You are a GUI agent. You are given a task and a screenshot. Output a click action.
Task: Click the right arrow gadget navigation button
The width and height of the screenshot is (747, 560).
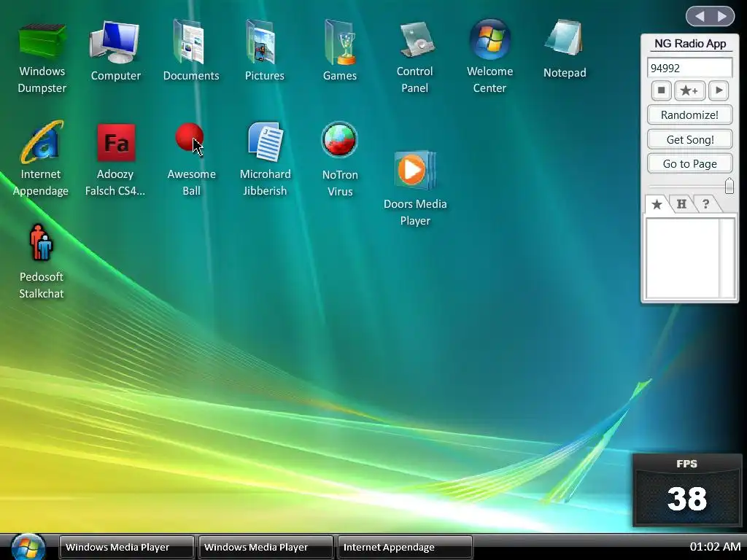click(722, 17)
